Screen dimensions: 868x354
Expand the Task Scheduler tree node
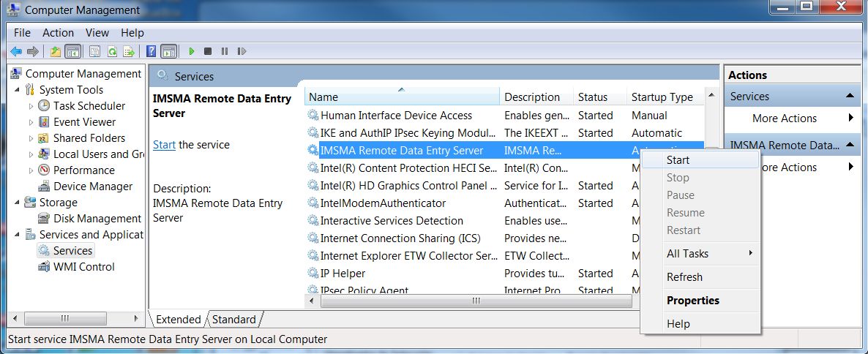point(31,106)
